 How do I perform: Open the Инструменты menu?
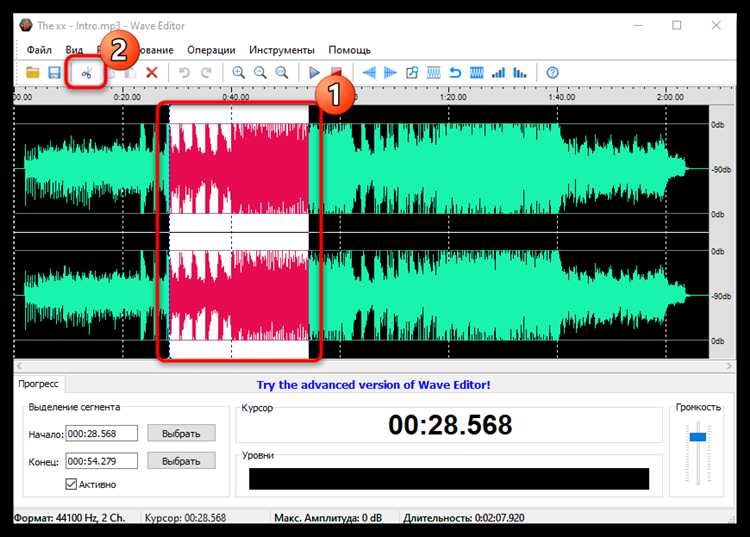pyautogui.click(x=282, y=50)
